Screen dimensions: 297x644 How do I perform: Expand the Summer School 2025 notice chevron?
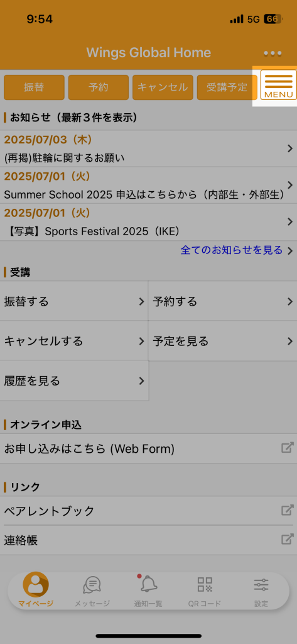(x=290, y=185)
